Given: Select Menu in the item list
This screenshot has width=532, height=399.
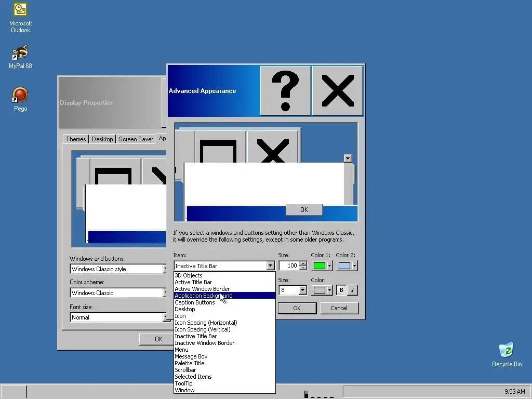Looking at the screenshot, I should pos(224,350).
